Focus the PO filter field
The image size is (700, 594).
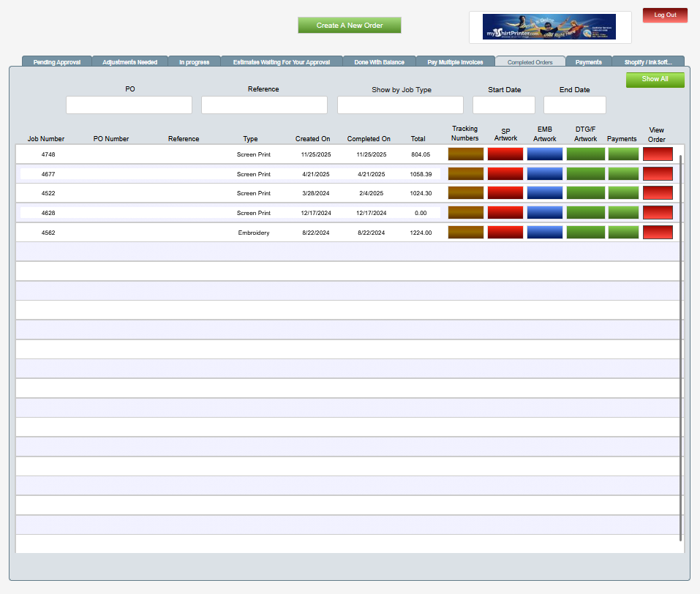(129, 105)
